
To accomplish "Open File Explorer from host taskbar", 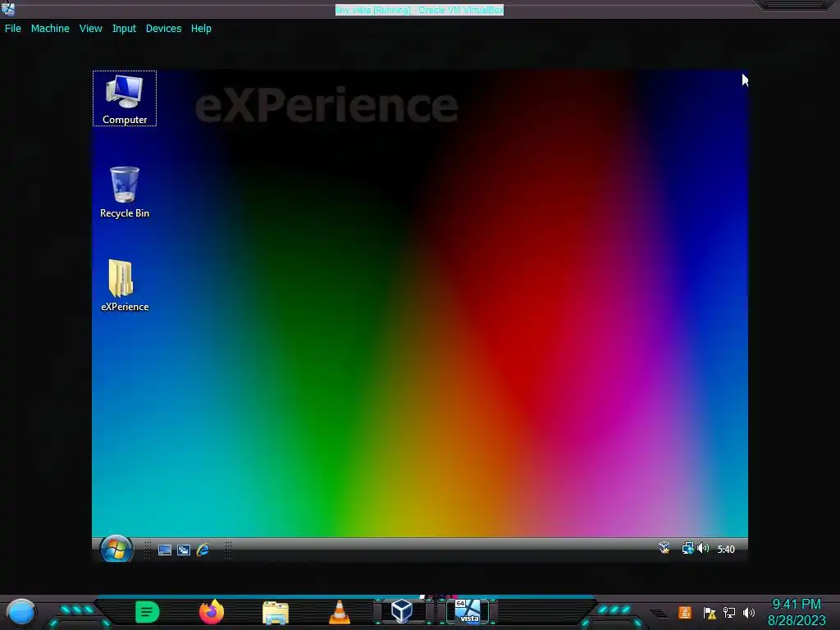I will point(276,612).
